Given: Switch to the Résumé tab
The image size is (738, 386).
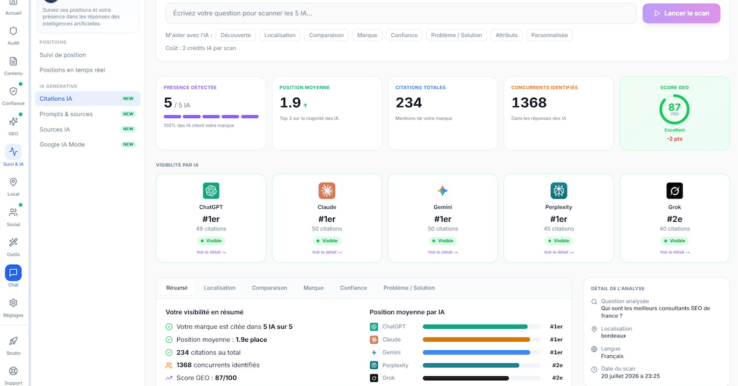Looking at the screenshot, I should pyautogui.click(x=177, y=288).
